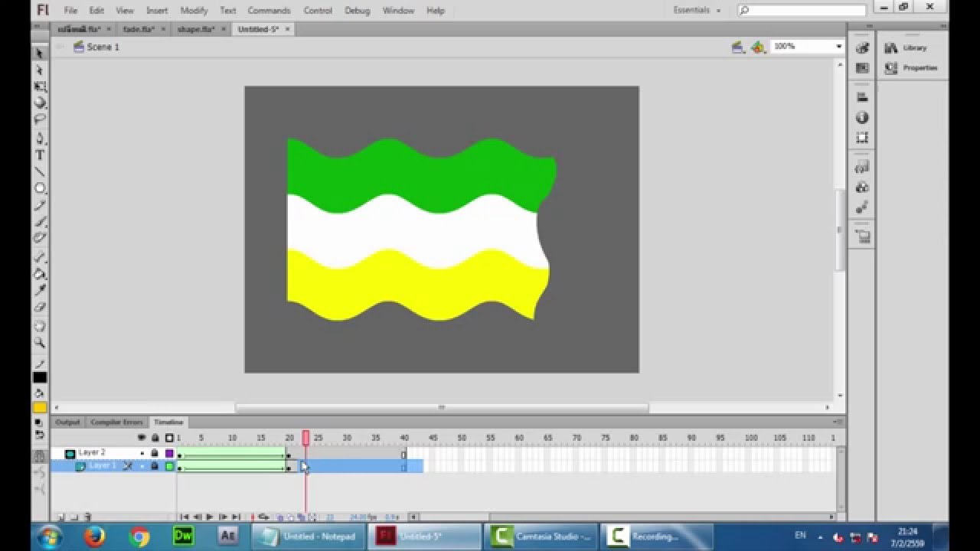Click the black stroke color swatch
This screenshot has height=551, width=980.
point(40,377)
